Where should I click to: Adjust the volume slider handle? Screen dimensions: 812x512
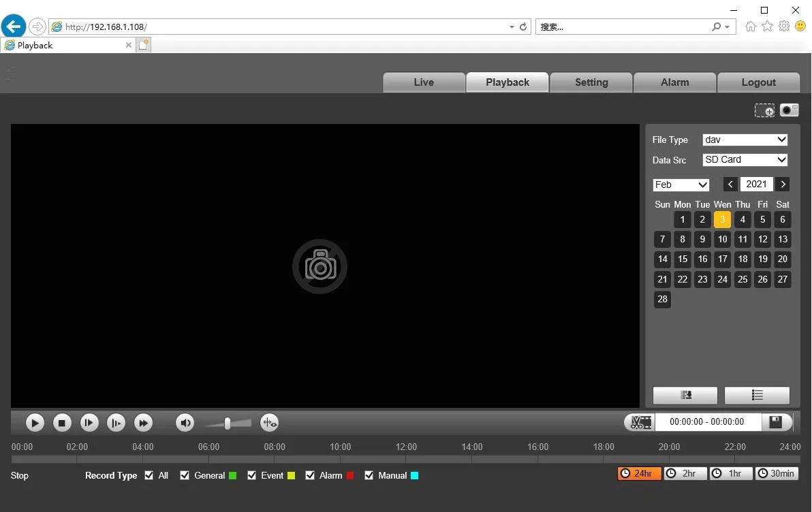click(228, 423)
